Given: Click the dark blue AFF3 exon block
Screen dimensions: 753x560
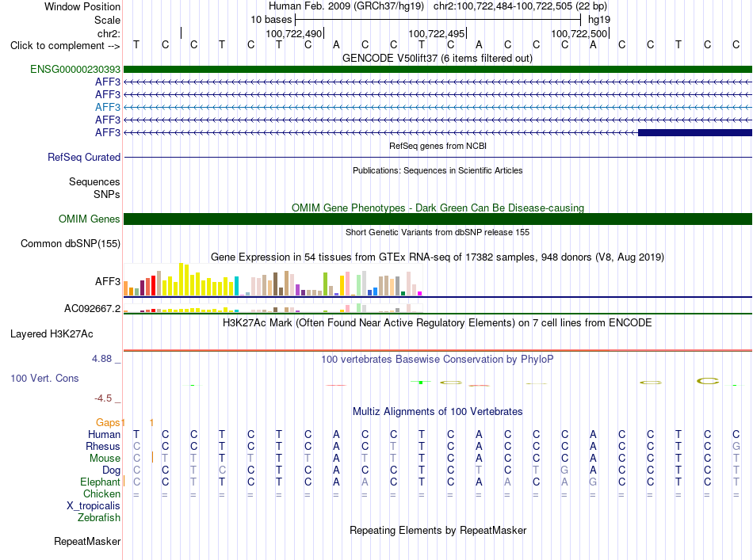Looking at the screenshot, I should pos(695,132).
